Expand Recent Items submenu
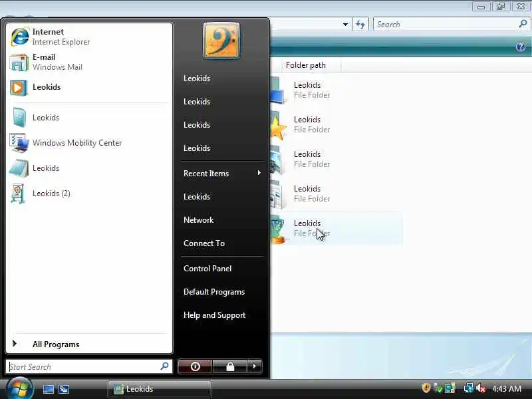Viewport: 532px width, 399px height. (222, 174)
